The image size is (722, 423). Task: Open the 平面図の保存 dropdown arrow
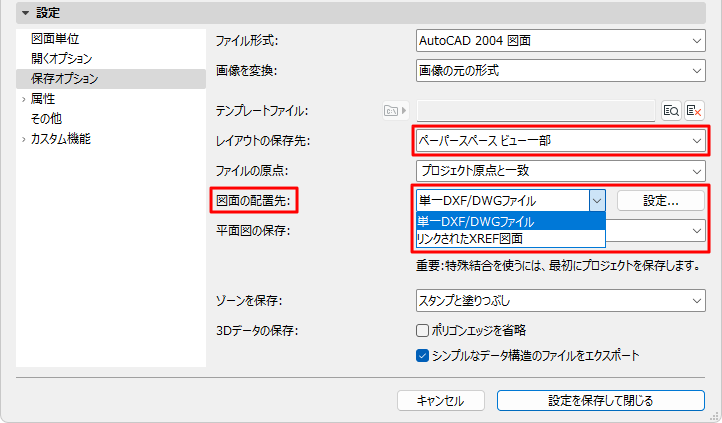click(696, 231)
